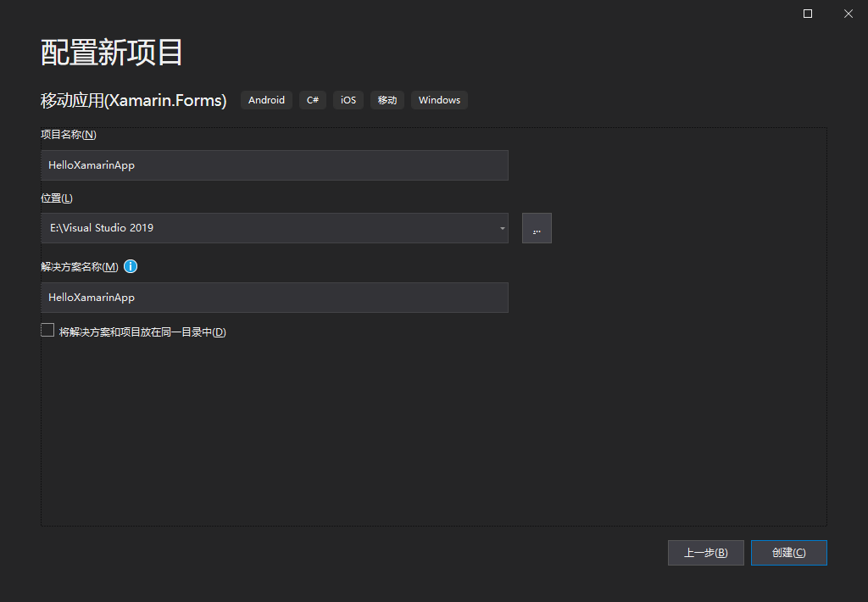Click the 项目名称(N) label
The image size is (868, 602).
[69, 135]
